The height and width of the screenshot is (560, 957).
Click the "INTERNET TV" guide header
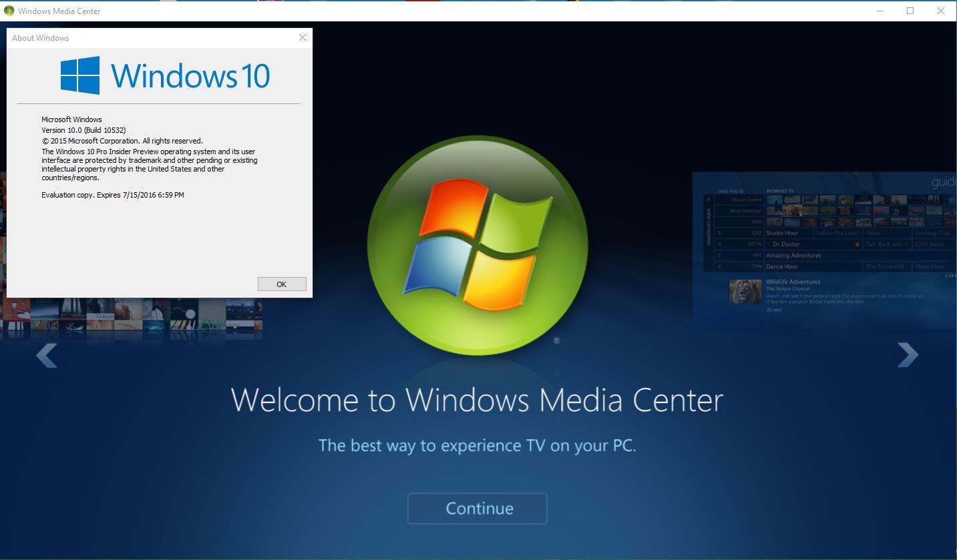(x=780, y=191)
